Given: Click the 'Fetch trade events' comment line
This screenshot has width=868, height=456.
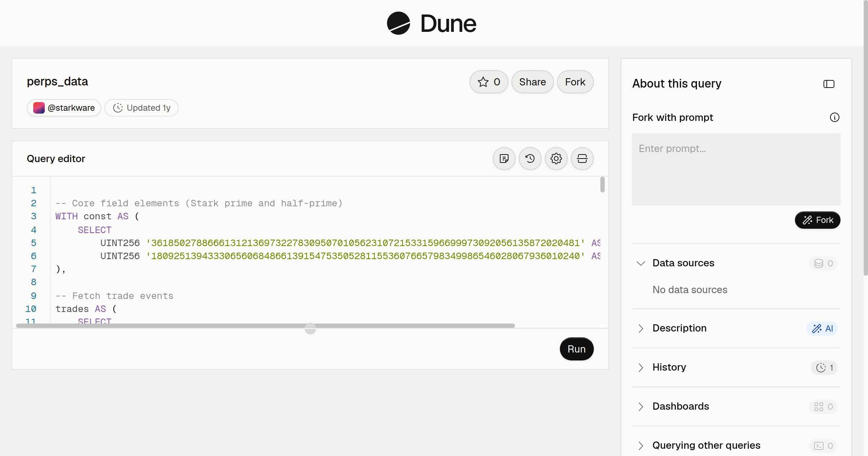Looking at the screenshot, I should (114, 296).
